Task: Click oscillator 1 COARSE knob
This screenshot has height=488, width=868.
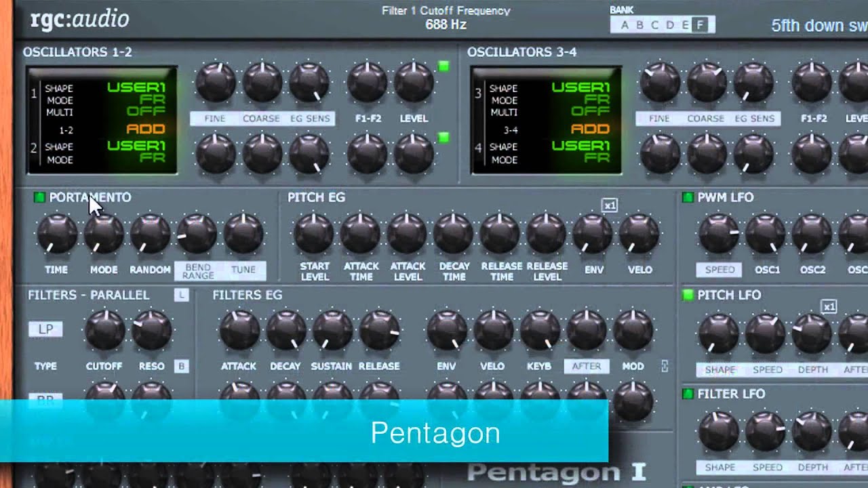Action: (262, 83)
